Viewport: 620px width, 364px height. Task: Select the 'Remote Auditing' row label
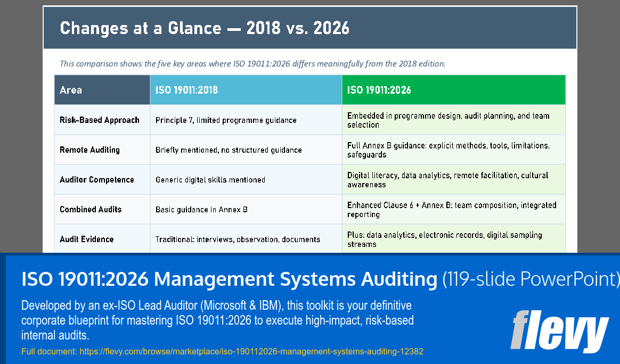(90, 150)
